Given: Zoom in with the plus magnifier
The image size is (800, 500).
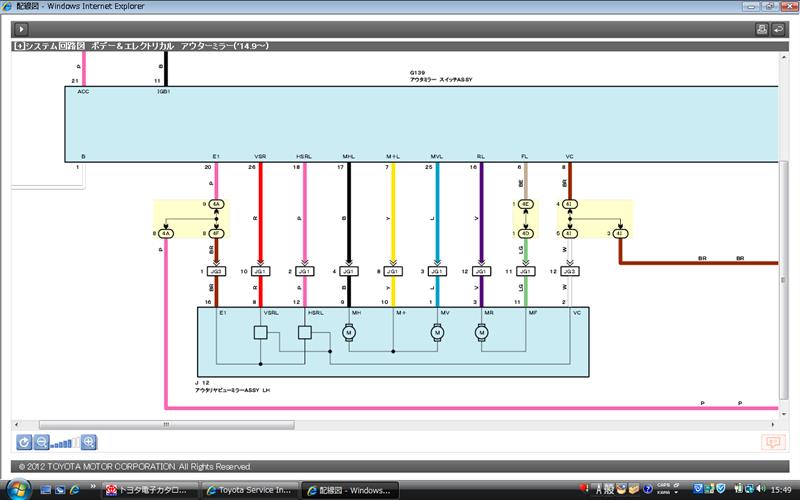Looking at the screenshot, I should pyautogui.click(x=88, y=442).
